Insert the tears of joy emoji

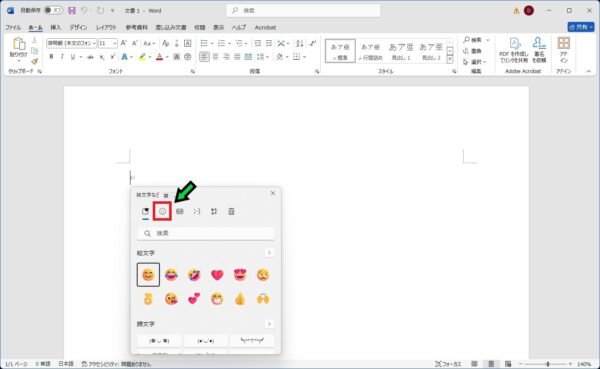click(x=171, y=275)
